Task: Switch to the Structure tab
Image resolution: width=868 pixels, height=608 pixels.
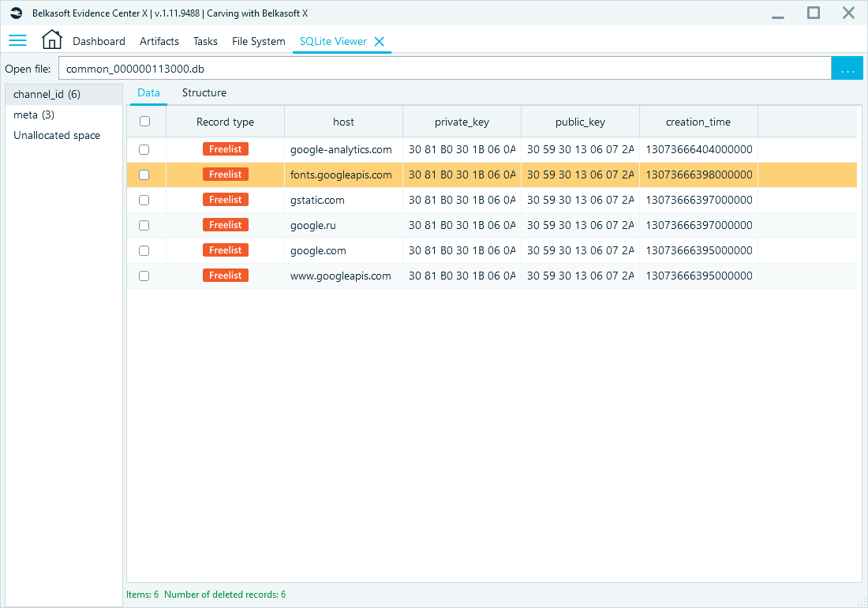Action: [x=204, y=92]
